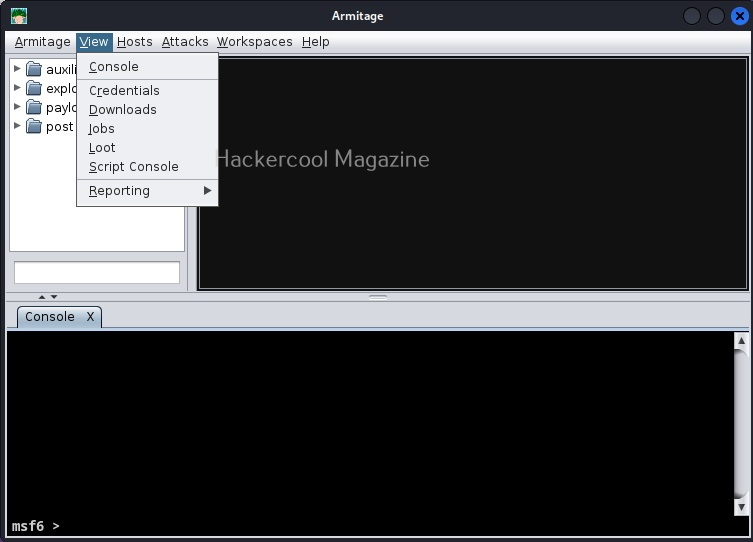Viewport: 753px width, 542px height.
Task: Choose Script Console from the View menu
Action: pos(147,167)
